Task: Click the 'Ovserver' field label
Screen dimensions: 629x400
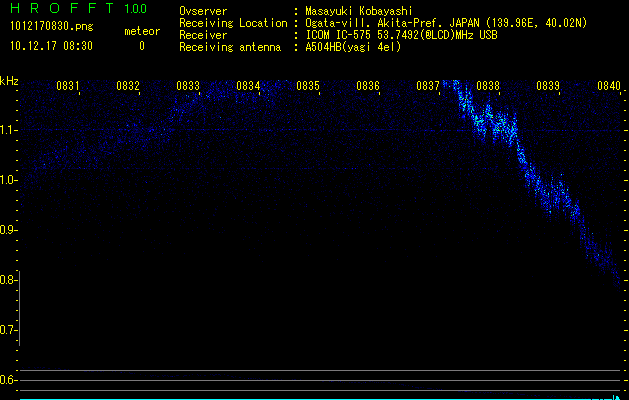Action: 203,11
